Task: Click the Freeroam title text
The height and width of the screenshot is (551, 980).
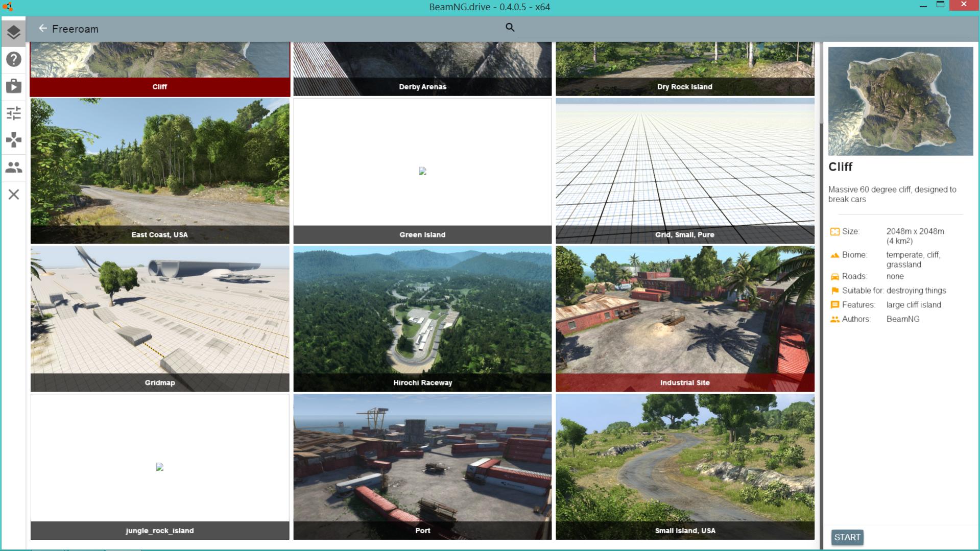Action: [x=75, y=29]
